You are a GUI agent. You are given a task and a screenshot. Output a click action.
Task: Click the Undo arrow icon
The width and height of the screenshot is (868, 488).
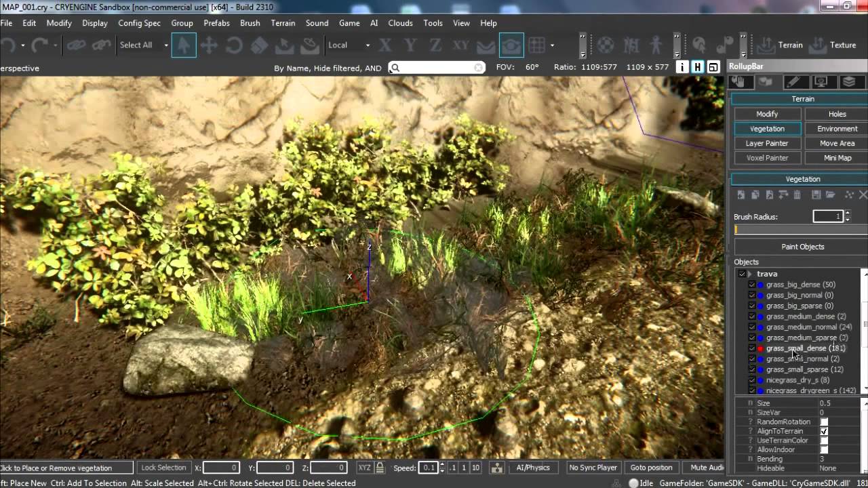tap(7, 45)
